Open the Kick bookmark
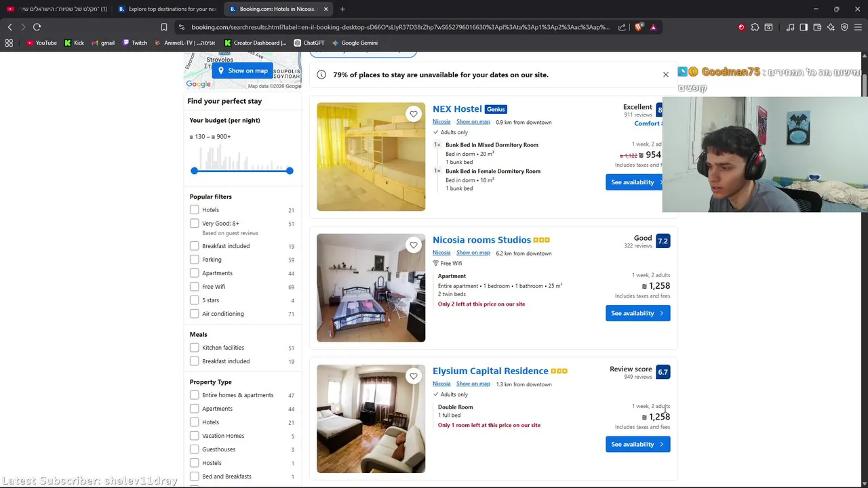The width and height of the screenshot is (868, 488). 75,43
